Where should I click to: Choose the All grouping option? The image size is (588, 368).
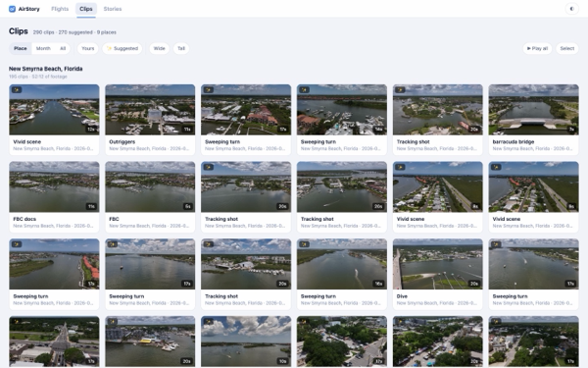click(63, 48)
